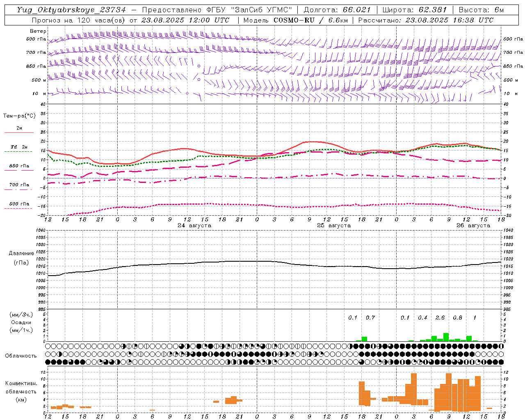Click the (мм/1ч.) precipitation unit label
The width and height of the screenshot is (525, 420).
coord(21,330)
